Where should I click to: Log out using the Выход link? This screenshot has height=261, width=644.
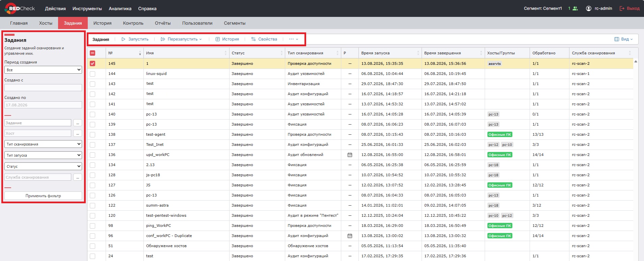[629, 8]
